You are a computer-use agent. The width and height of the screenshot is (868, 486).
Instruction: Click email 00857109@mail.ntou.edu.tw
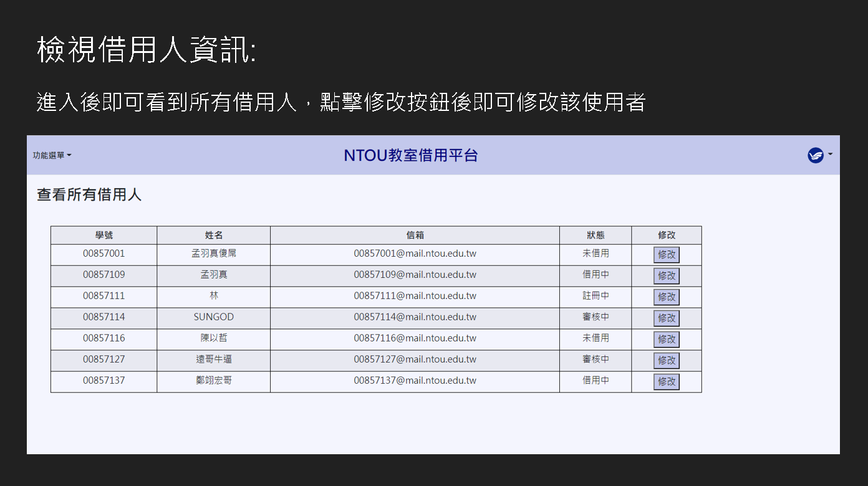pyautogui.click(x=415, y=275)
